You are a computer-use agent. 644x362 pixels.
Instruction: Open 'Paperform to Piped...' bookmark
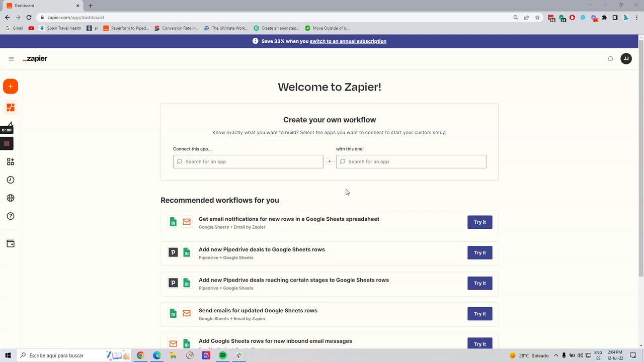click(126, 28)
